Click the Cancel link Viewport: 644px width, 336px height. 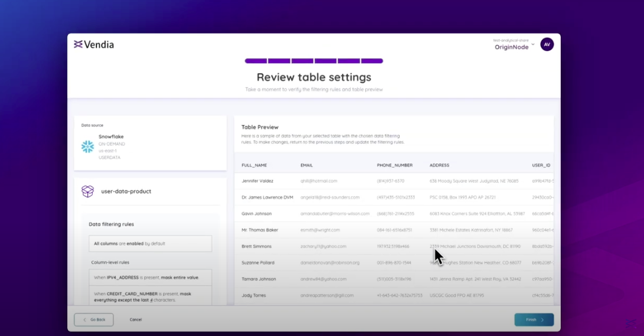coord(136,319)
